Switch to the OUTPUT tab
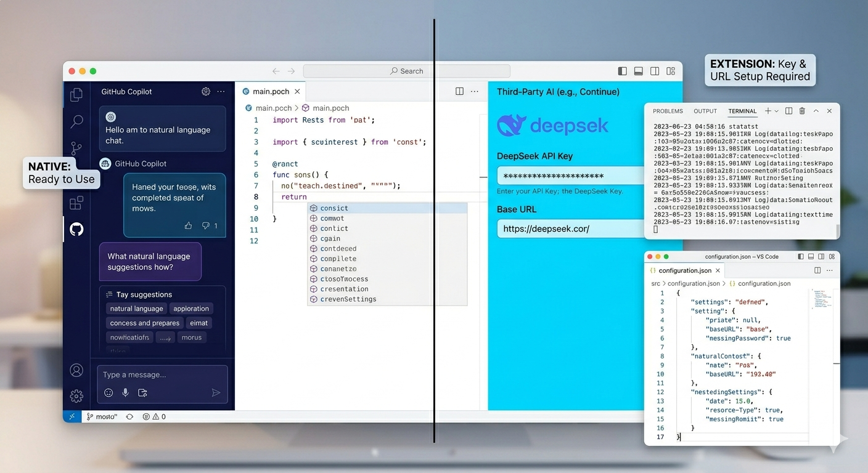The width and height of the screenshot is (868, 473). coord(705,111)
